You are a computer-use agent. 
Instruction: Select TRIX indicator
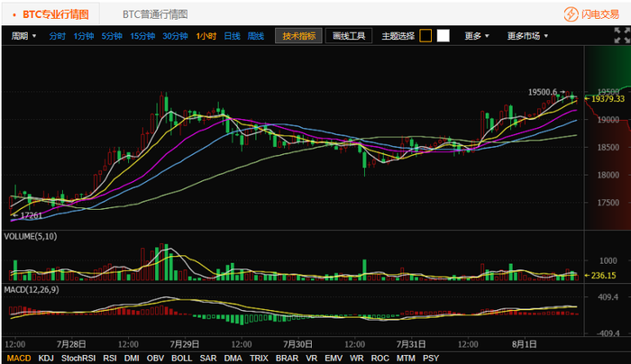click(x=259, y=358)
